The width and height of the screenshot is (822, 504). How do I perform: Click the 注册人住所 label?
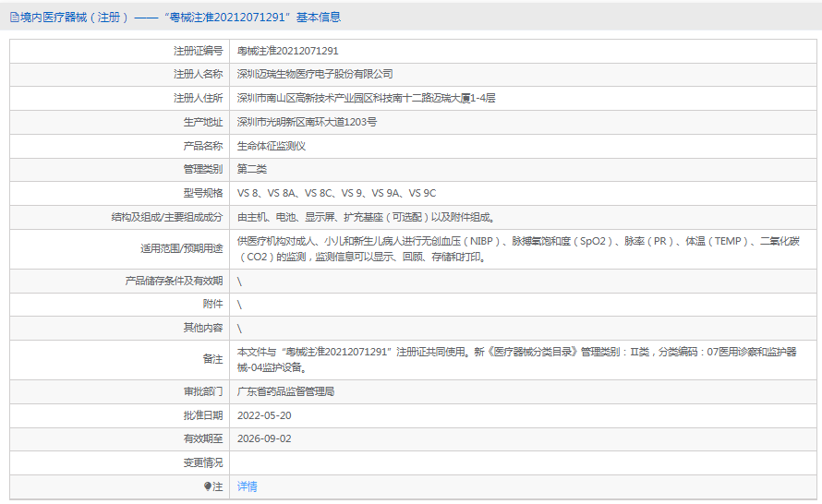point(199,98)
